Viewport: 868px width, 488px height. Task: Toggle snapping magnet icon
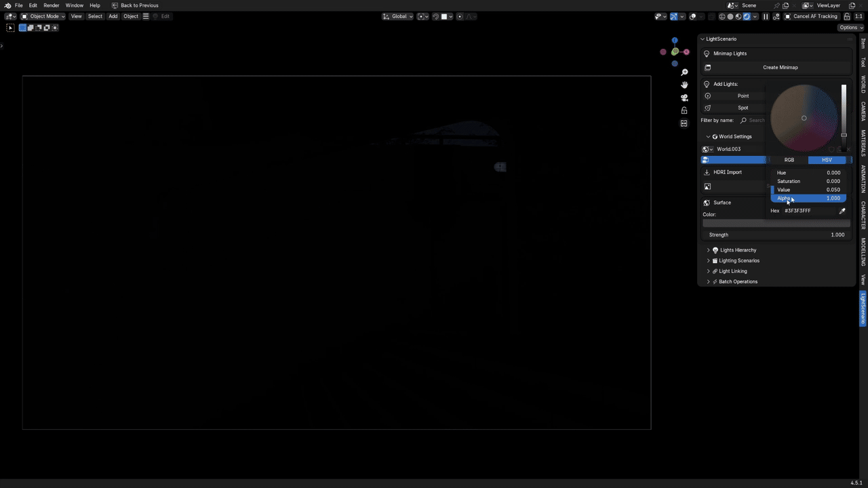tap(435, 16)
